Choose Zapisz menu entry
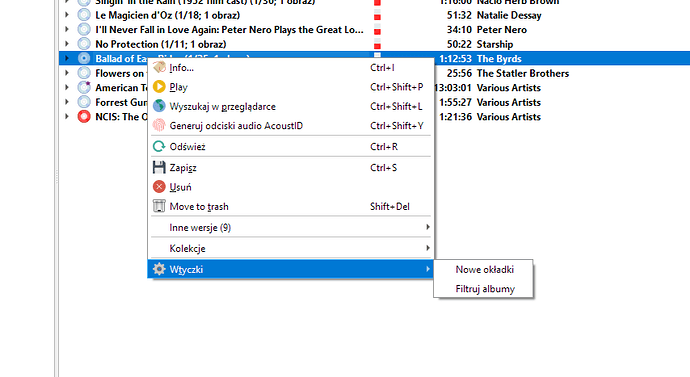The image size is (690, 377). [x=291, y=168]
